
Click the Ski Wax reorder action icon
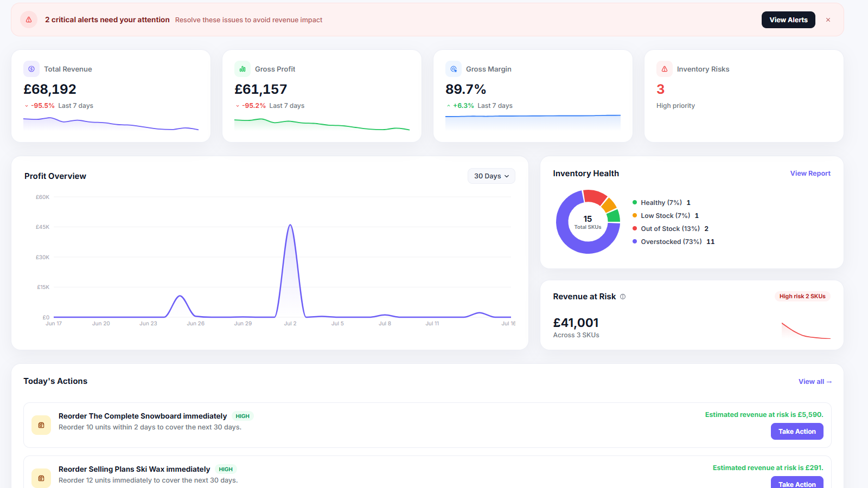[41, 478]
